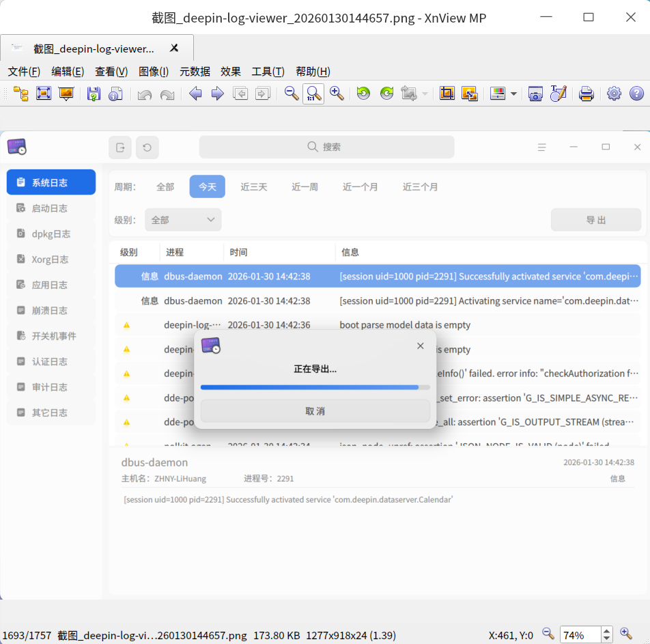This screenshot has height=644, width=650.
Task: Set zoom to 1:1 actual size
Action: click(313, 94)
